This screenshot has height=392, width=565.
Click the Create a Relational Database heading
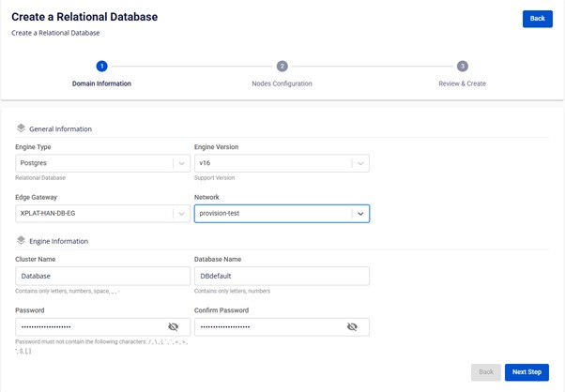(84, 17)
